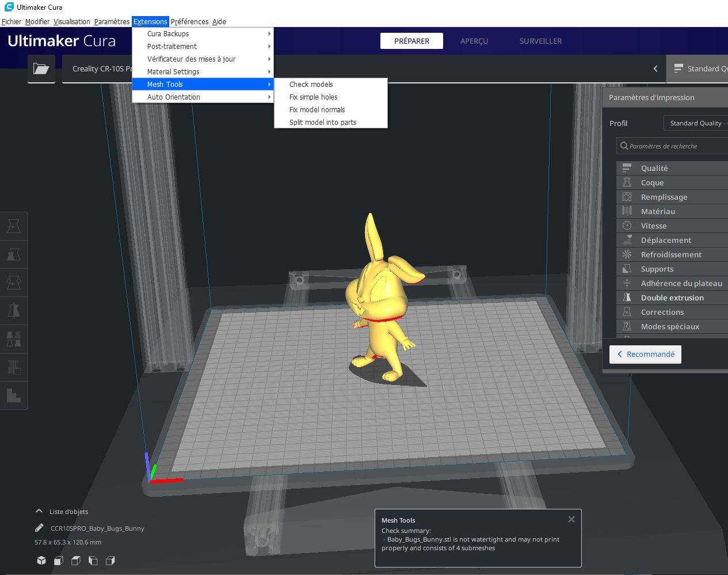Screen dimensions: 728x575
Task: Open the Per Model Settings tool
Action: tap(14, 338)
